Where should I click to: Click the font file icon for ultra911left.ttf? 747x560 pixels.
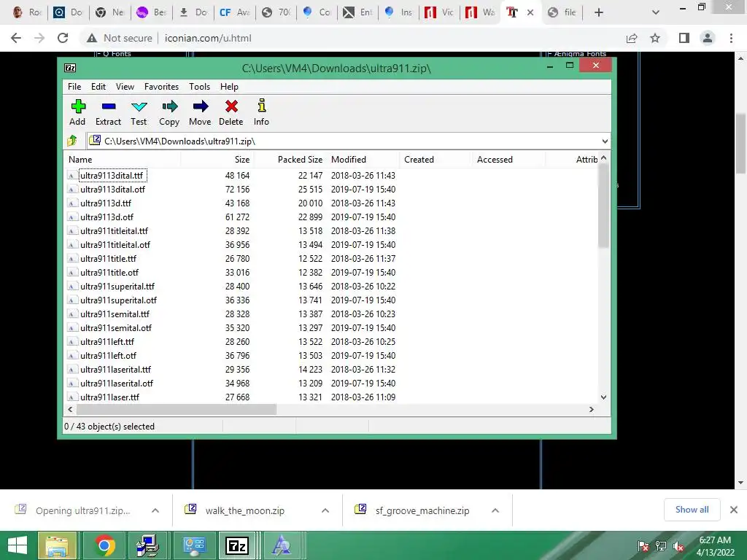[x=71, y=342]
